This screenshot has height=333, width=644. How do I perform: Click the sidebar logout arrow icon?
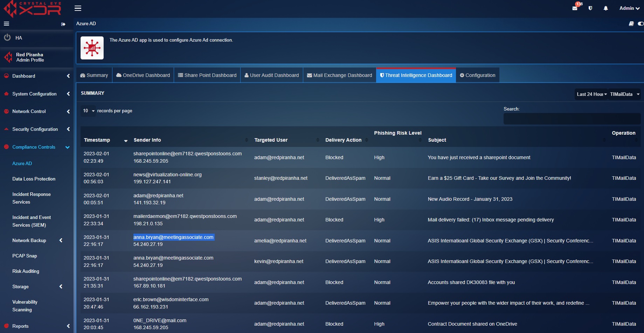pyautogui.click(x=63, y=24)
